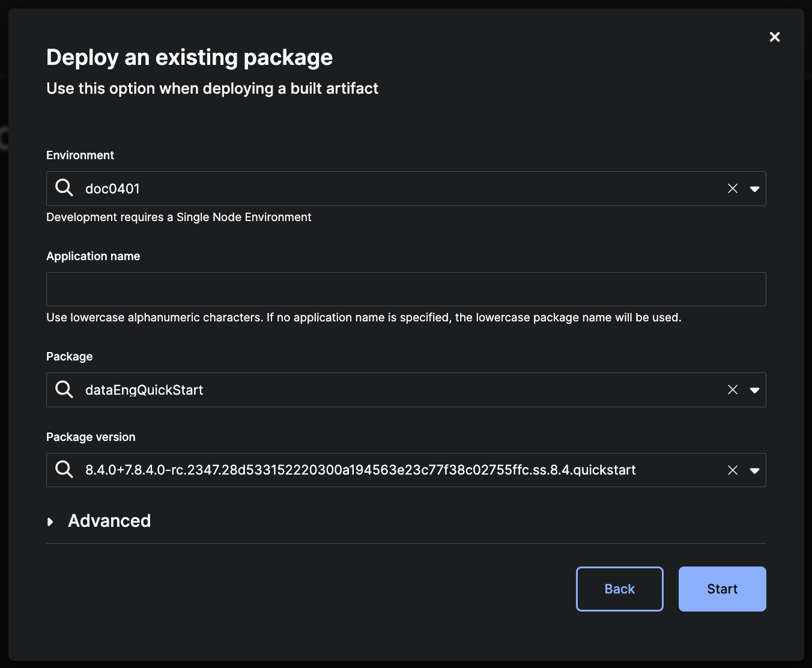Click the Package version search icon
Image resolution: width=812 pixels, height=668 pixels.
pos(64,469)
